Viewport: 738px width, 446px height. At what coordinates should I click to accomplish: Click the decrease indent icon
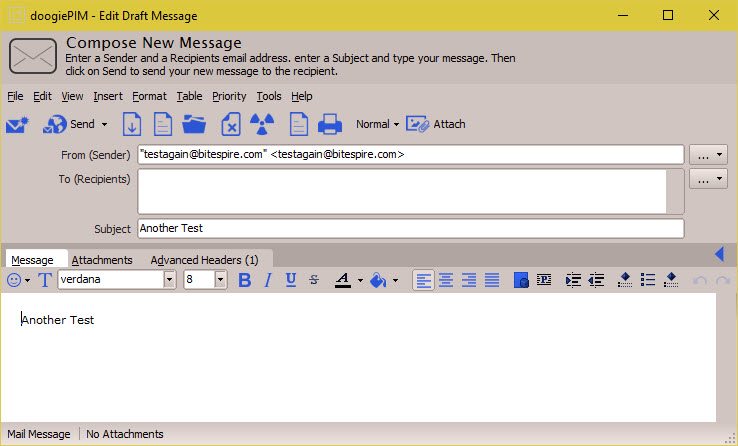click(597, 280)
